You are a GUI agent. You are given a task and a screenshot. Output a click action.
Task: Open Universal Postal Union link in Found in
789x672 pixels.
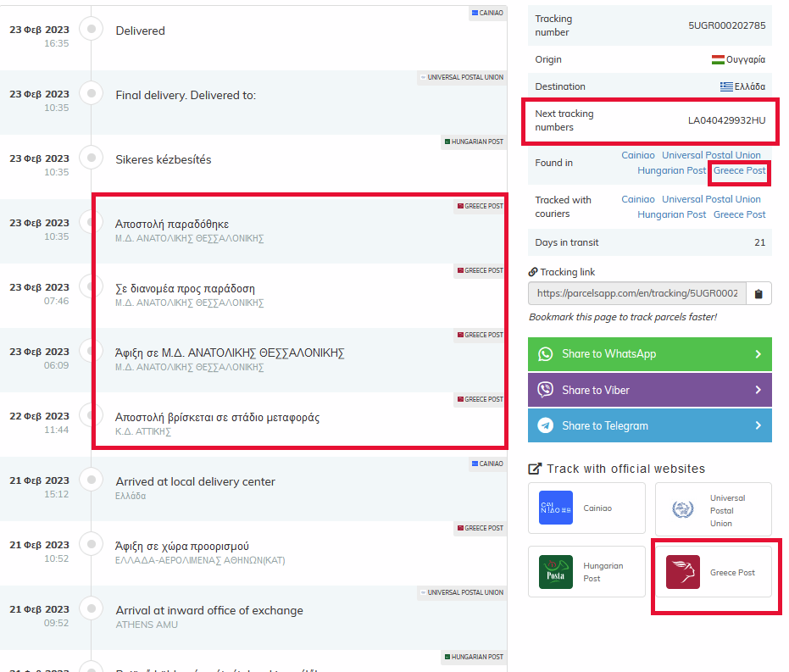click(x=711, y=155)
